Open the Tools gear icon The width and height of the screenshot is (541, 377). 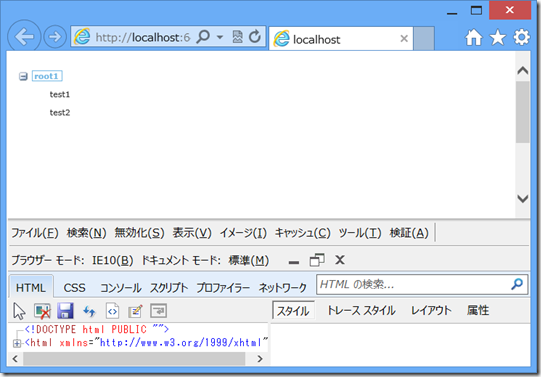pyautogui.click(x=521, y=37)
